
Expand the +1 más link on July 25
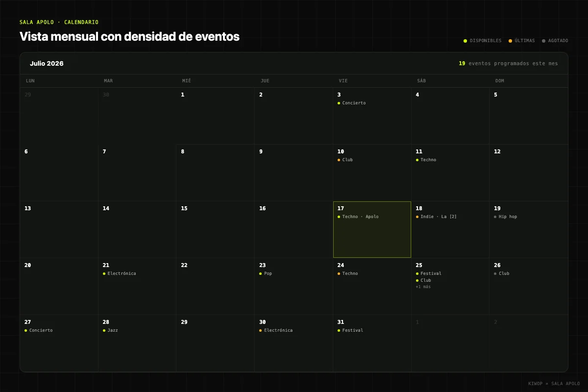(x=423, y=287)
